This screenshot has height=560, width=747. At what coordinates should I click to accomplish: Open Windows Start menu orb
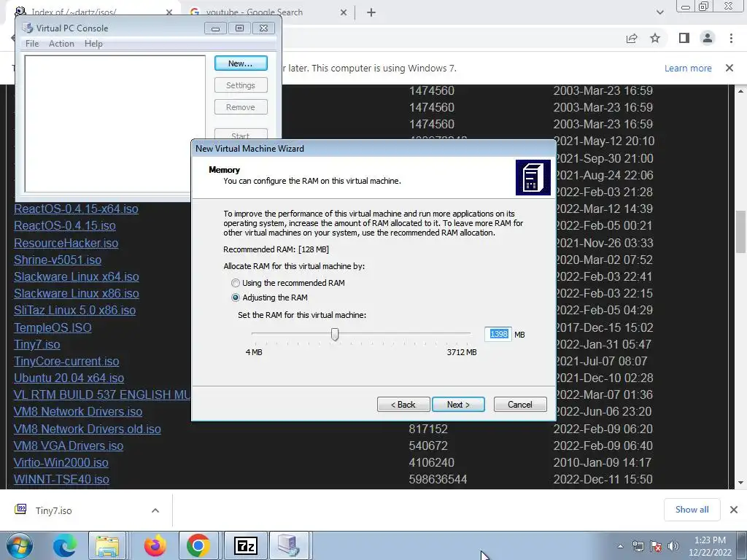click(x=20, y=545)
